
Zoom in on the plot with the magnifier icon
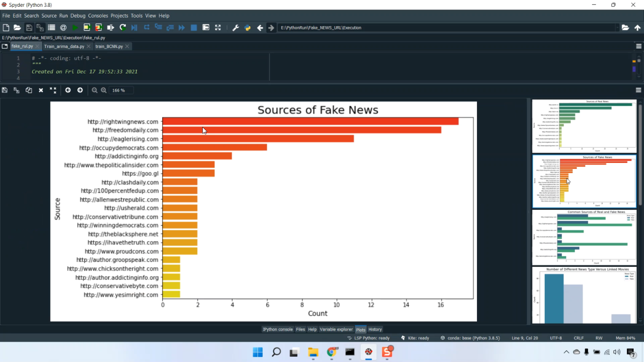pos(103,90)
